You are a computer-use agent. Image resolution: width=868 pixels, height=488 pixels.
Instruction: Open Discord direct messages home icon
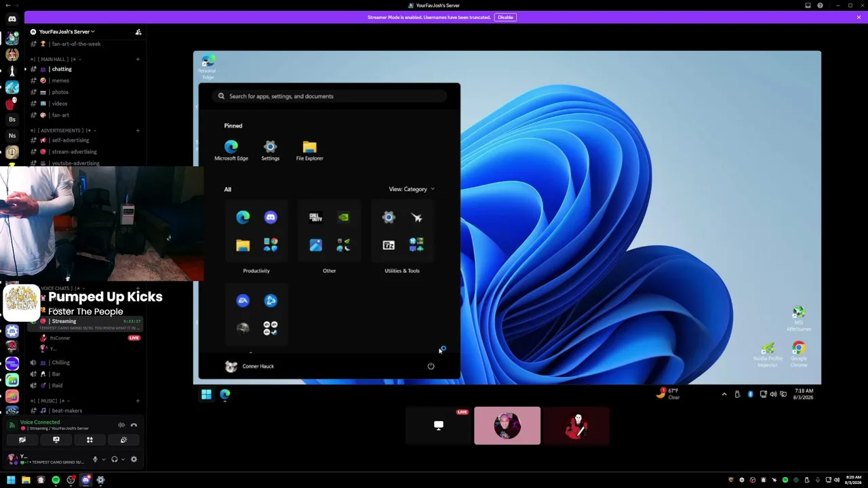(12, 19)
